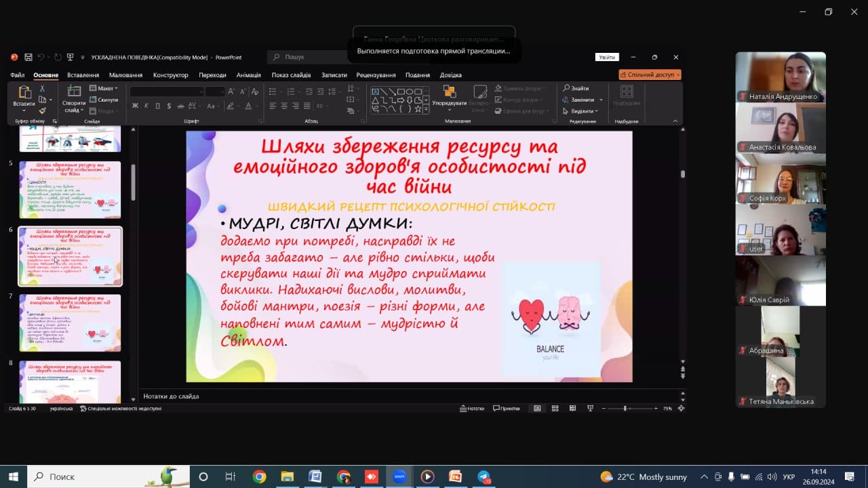This screenshot has height=488, width=868.
Task: Click the zoom out minus icon
Action: tap(604, 409)
